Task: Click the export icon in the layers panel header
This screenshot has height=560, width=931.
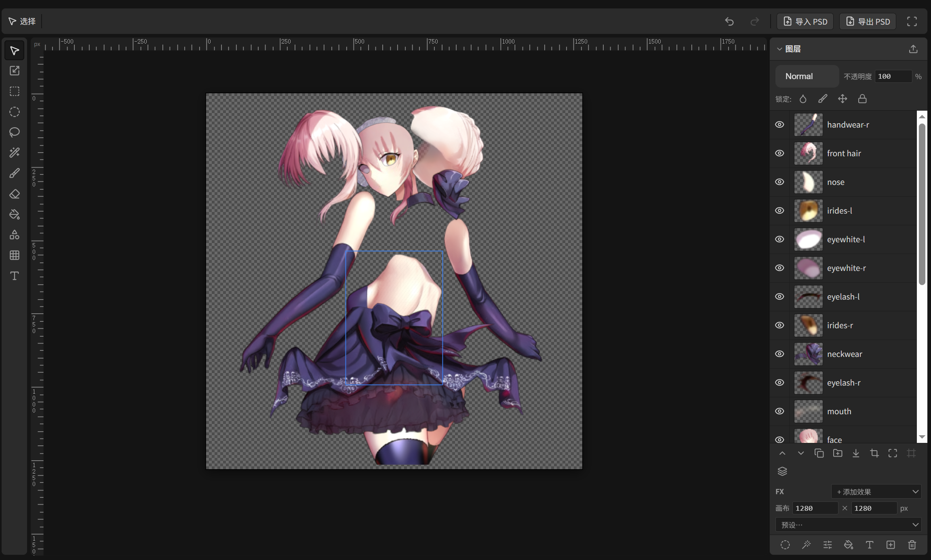Action: [913, 49]
